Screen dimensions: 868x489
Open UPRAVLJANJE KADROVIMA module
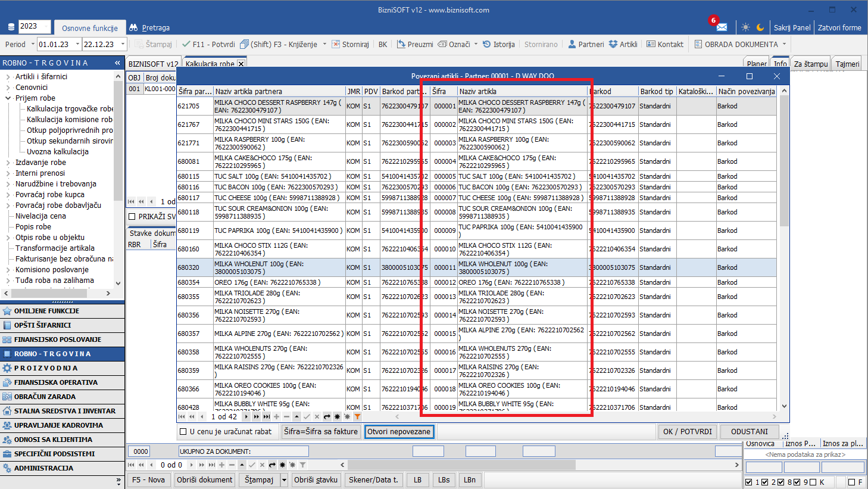63,425
